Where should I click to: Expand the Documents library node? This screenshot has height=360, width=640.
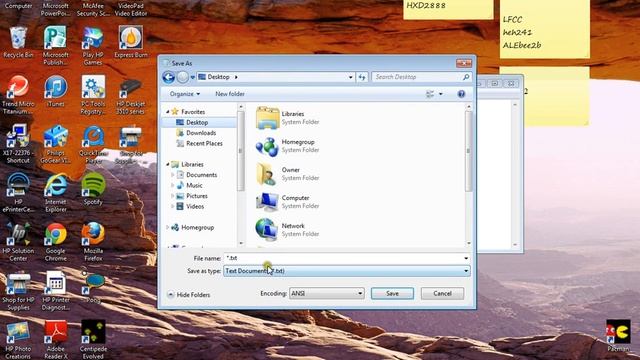173,175
